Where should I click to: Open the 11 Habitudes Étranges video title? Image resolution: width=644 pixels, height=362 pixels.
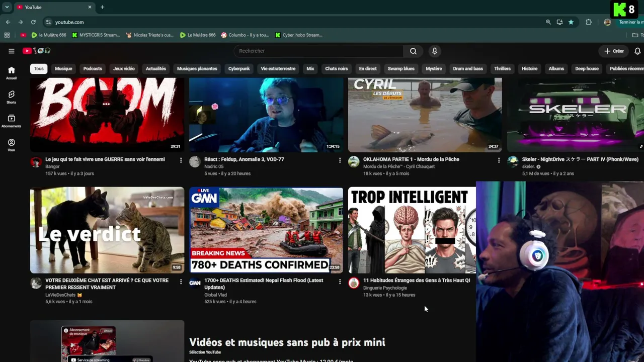[x=417, y=281]
